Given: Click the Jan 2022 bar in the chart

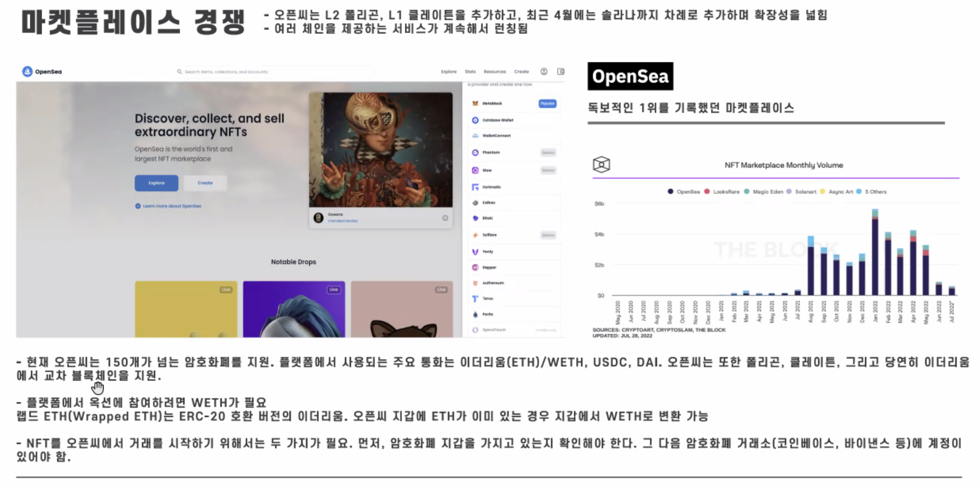Looking at the screenshot, I should (x=875, y=252).
